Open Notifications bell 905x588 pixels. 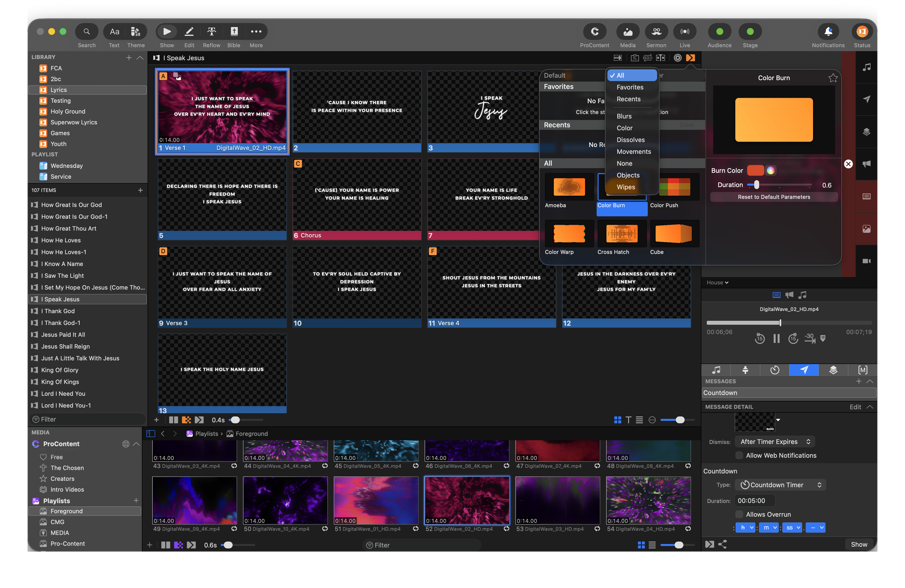pos(828,32)
